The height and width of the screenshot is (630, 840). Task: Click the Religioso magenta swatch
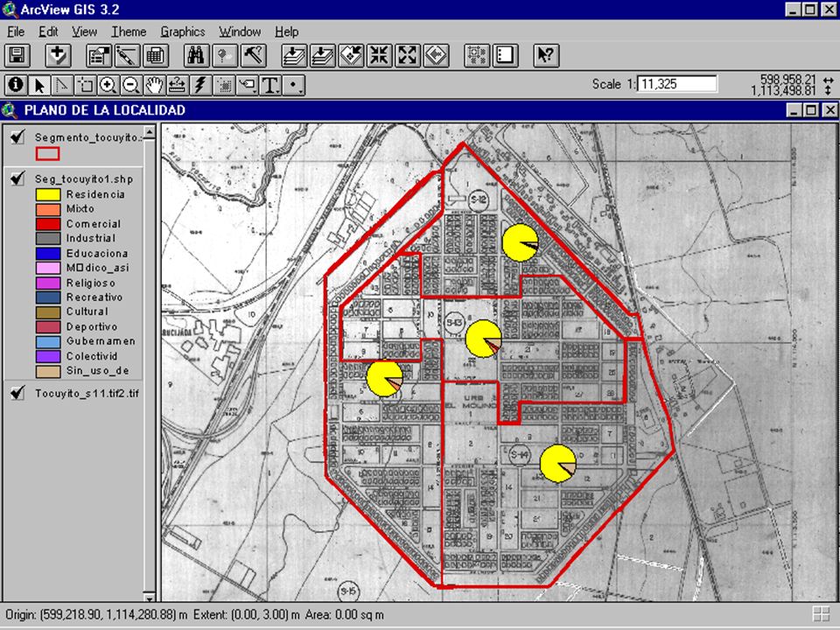(x=48, y=283)
